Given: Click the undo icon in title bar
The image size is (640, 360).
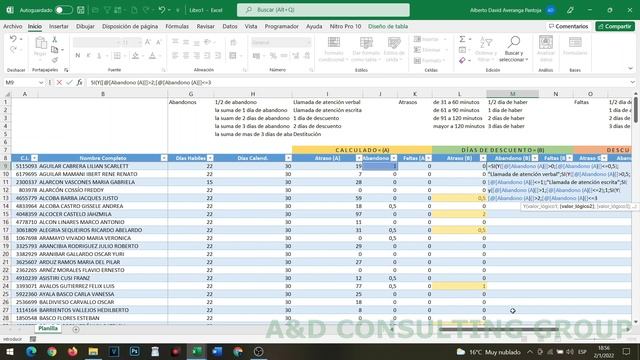Looking at the screenshot, I should (x=162, y=10).
